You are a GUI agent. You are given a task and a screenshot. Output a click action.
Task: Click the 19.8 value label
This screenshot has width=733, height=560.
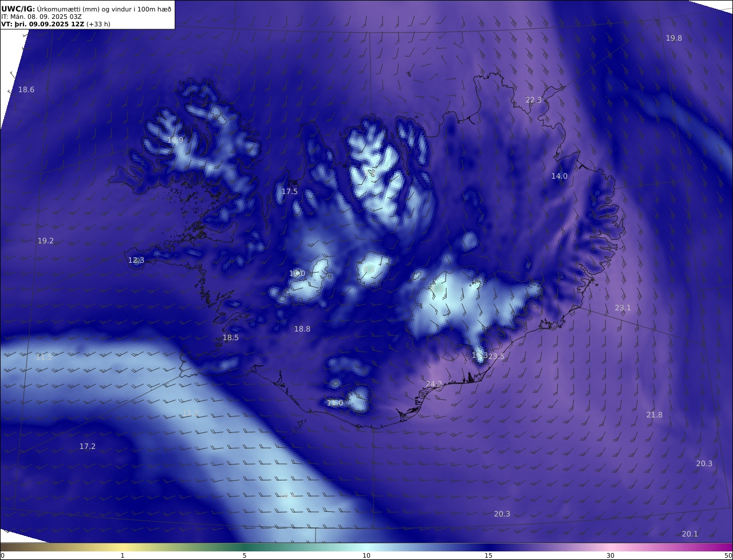(673, 38)
